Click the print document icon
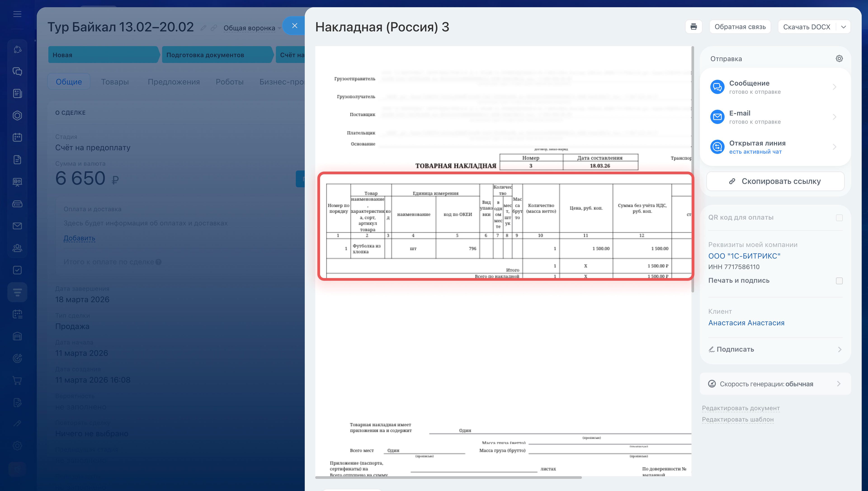The width and height of the screenshot is (868, 491). pyautogui.click(x=693, y=27)
